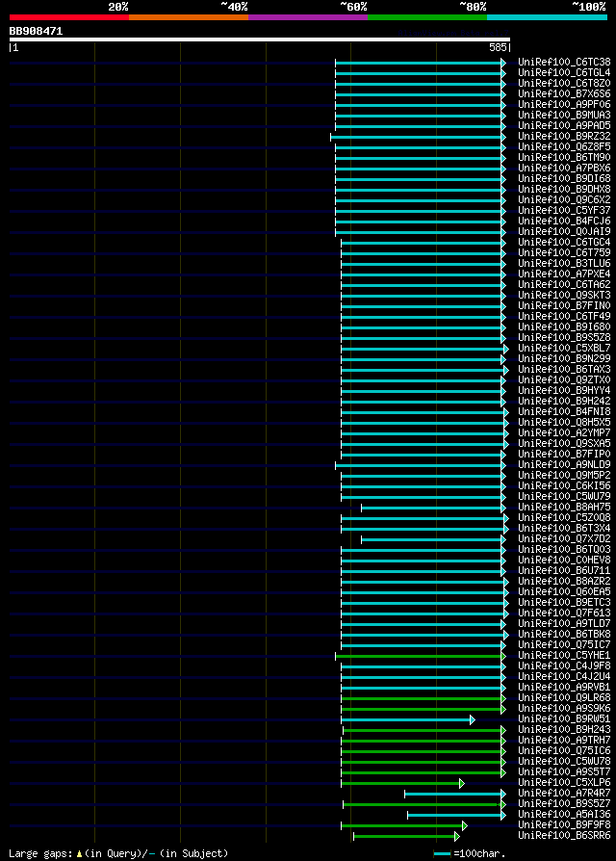Click the UniRef100_Q9LR68 green alignment bar
616x861 pixels.
(x=423, y=698)
